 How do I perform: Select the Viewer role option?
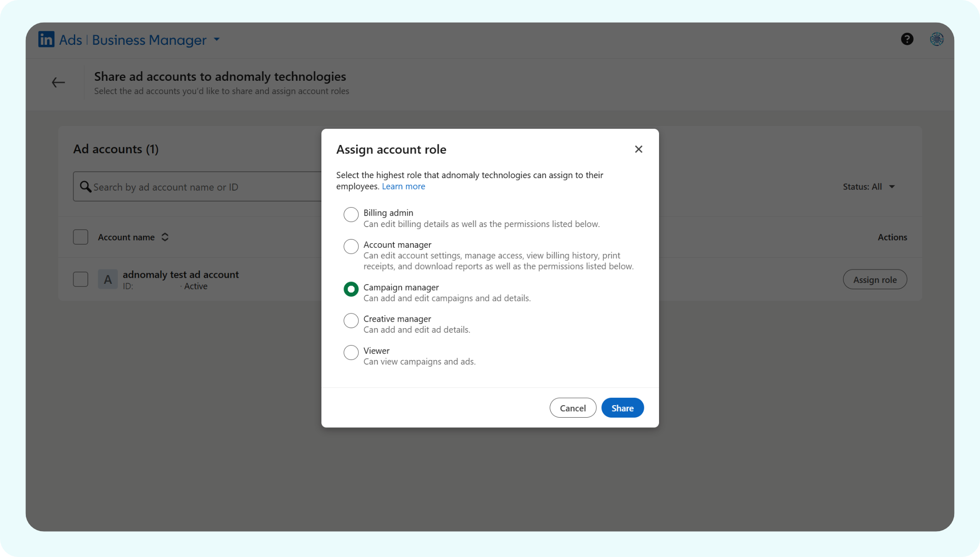coord(351,352)
